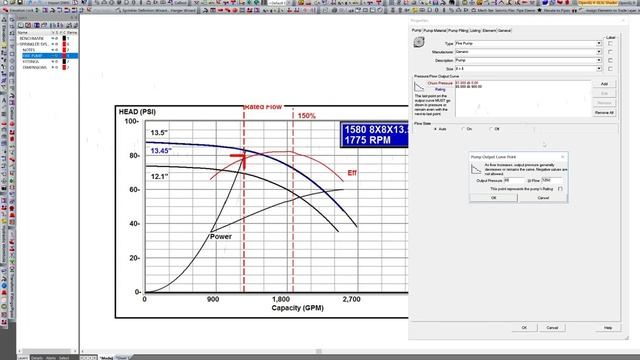Screen dimensions: 640x360
Task: Select the Pump tab in Properties
Action: 416,30
